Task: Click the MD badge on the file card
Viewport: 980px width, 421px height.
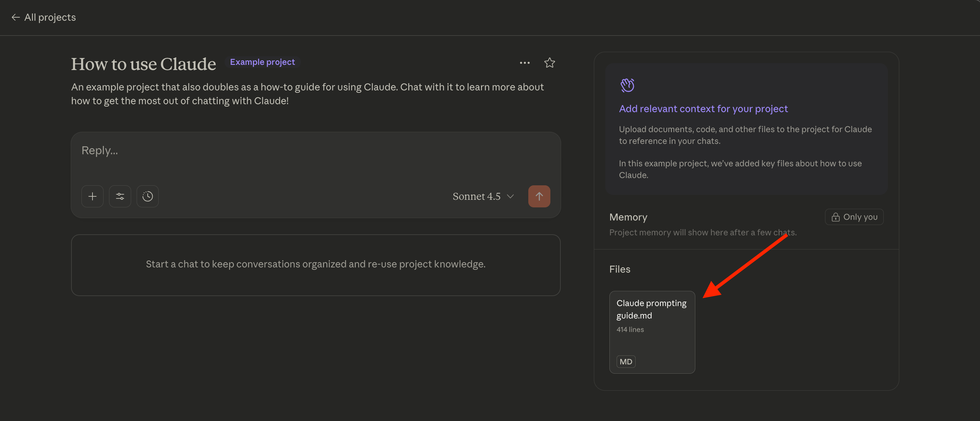Action: coord(626,362)
